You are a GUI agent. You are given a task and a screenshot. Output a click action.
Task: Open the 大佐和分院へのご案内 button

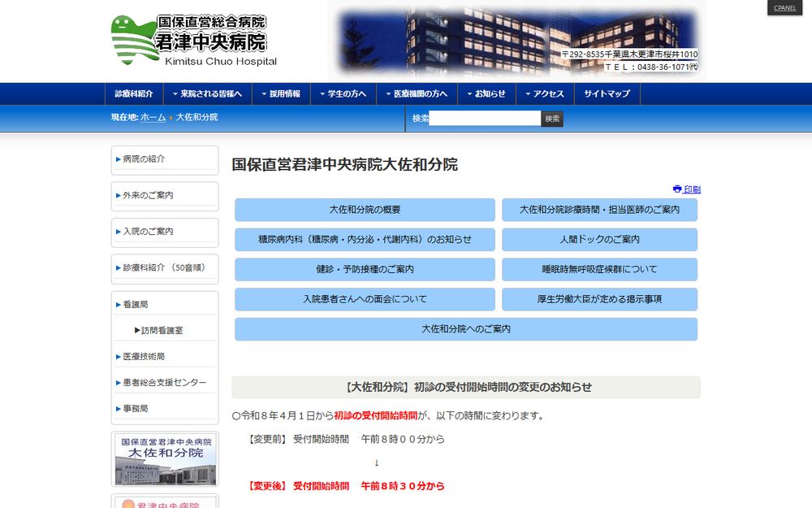(466, 329)
